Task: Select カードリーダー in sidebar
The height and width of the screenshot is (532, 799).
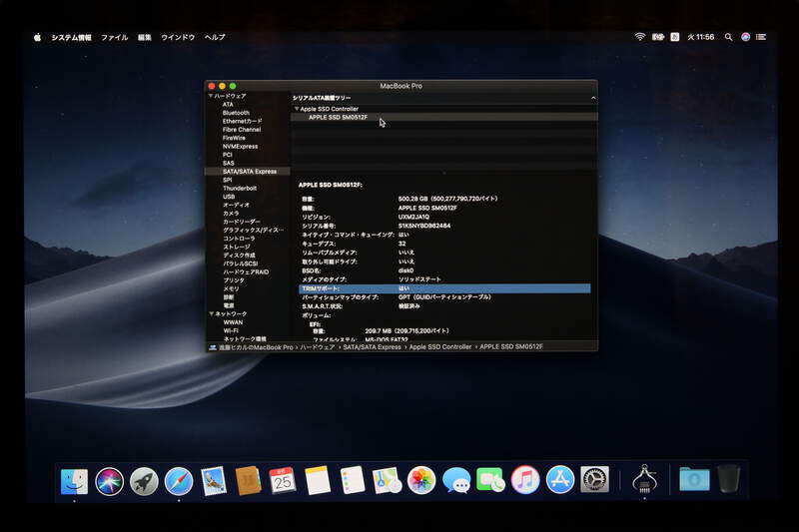Action: 242,222
